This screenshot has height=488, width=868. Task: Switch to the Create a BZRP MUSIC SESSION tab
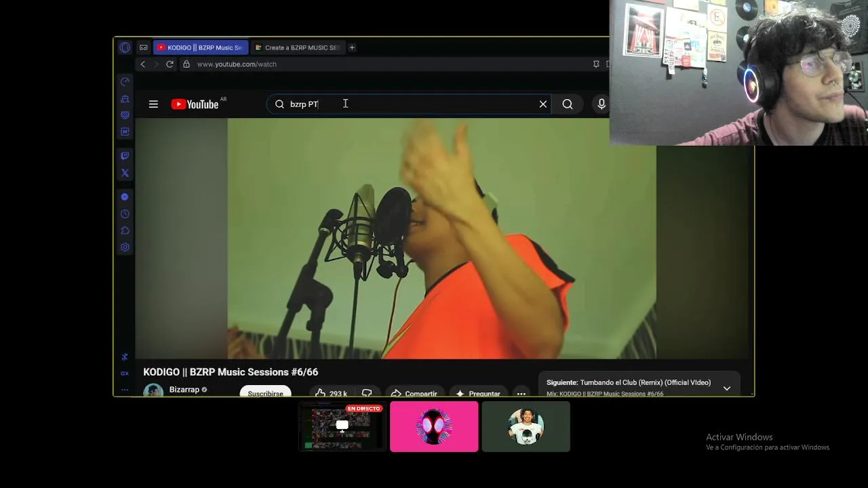point(298,47)
